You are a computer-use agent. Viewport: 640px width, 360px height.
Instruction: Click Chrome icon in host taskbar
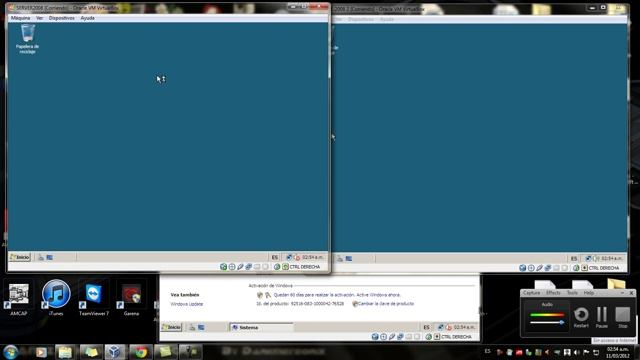tap(140, 352)
